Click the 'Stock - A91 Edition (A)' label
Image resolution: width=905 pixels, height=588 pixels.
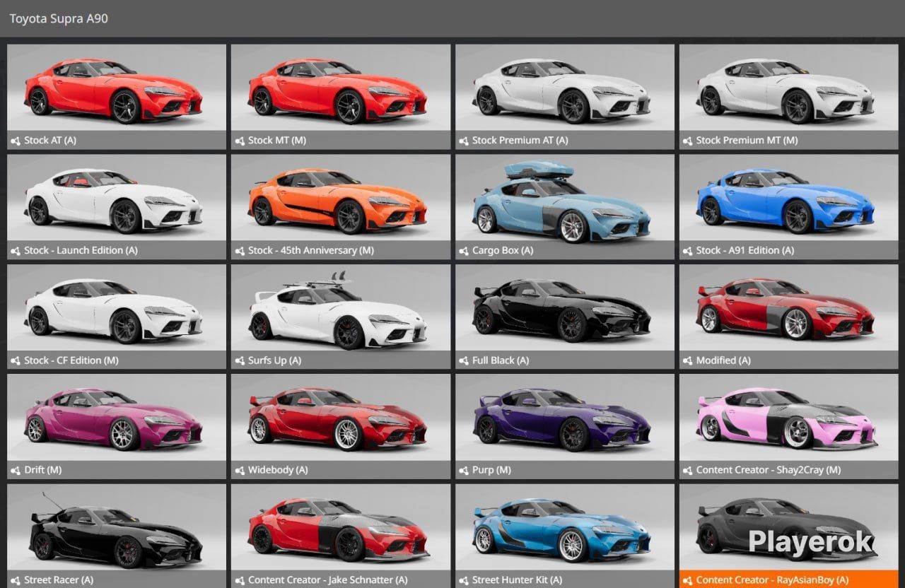point(745,251)
